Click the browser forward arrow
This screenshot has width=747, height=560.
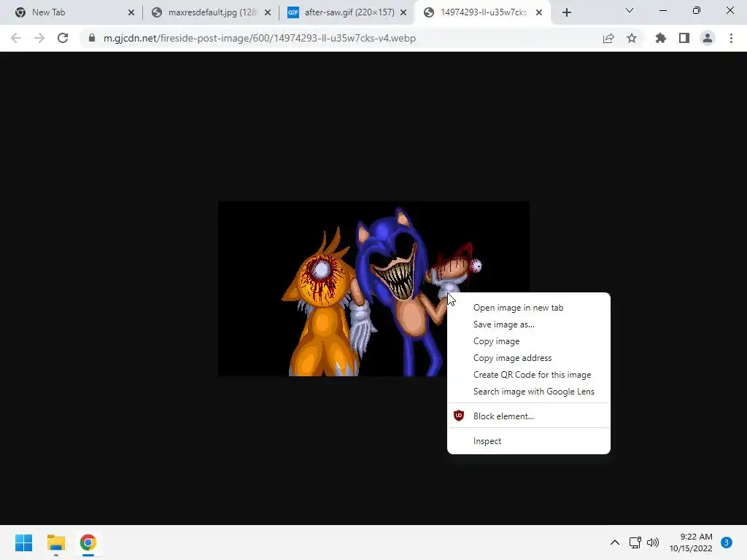click(39, 38)
